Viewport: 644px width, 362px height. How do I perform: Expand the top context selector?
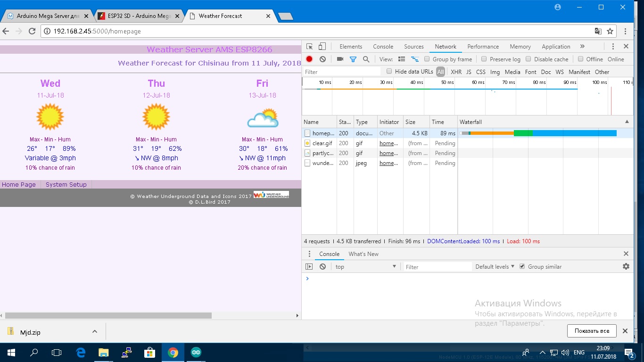[365, 267]
